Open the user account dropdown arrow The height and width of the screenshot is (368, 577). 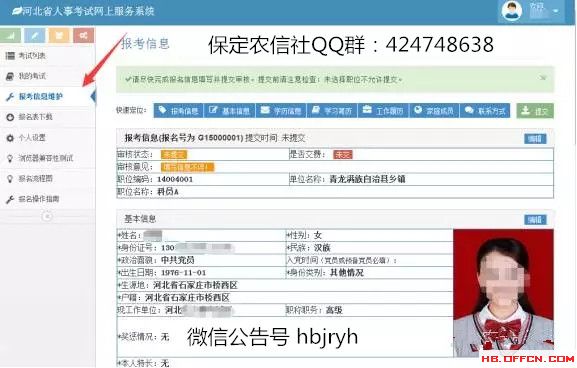[556, 11]
